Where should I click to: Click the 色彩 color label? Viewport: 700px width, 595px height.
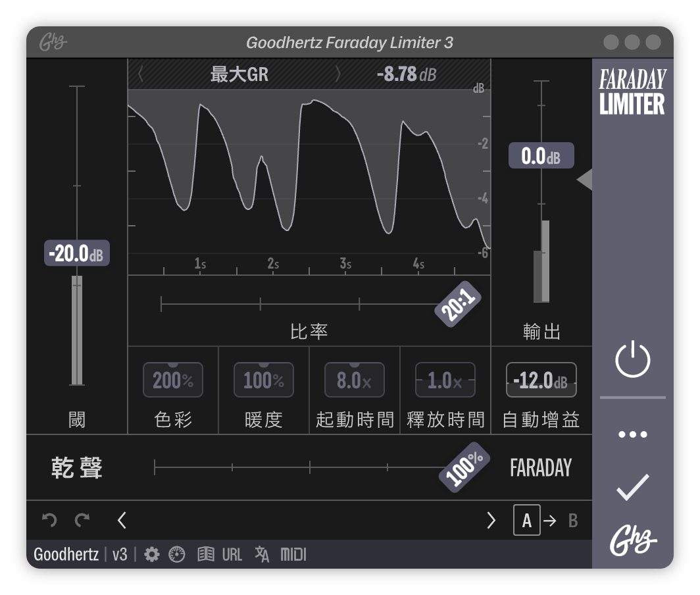click(173, 420)
